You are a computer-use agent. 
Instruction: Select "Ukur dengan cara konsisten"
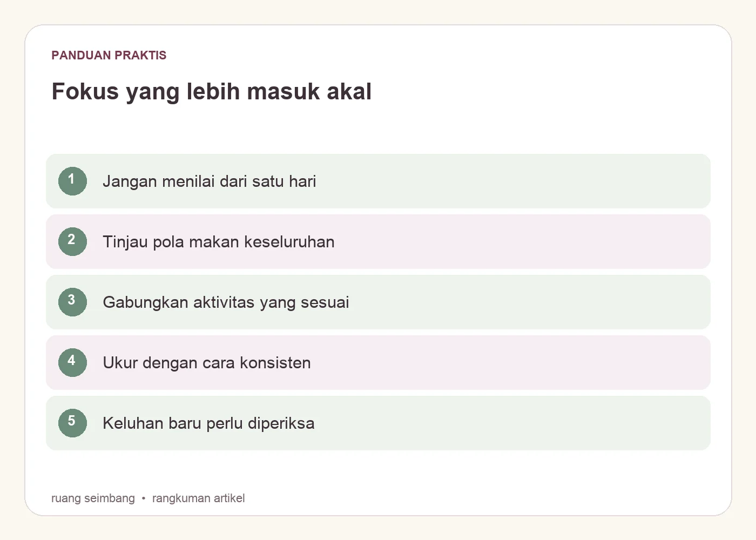(207, 363)
